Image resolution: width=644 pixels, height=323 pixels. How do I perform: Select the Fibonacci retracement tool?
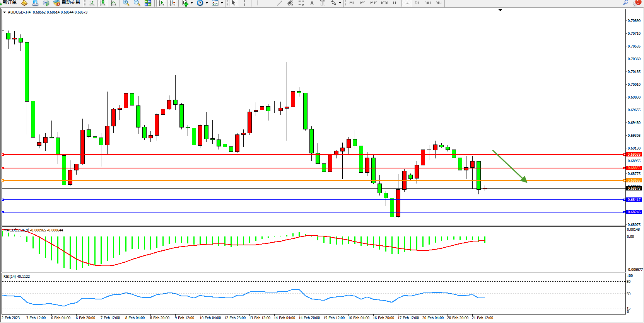pyautogui.click(x=301, y=3)
